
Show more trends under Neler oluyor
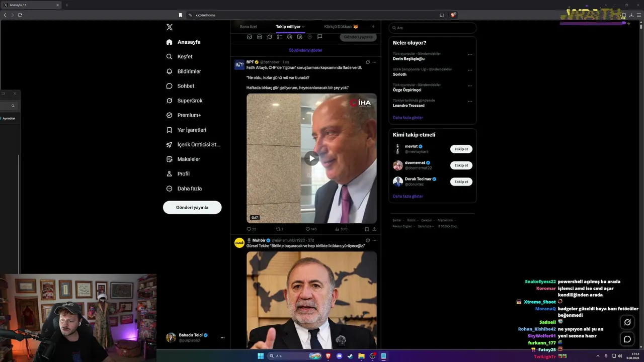(x=408, y=118)
